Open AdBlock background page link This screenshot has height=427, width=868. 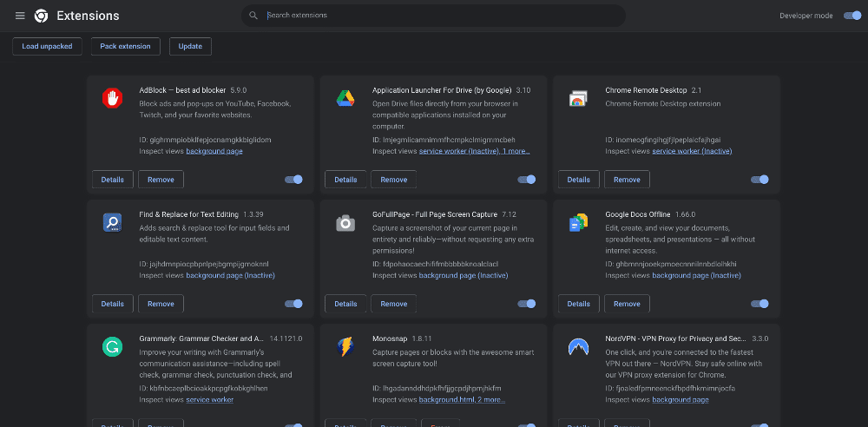[214, 151]
